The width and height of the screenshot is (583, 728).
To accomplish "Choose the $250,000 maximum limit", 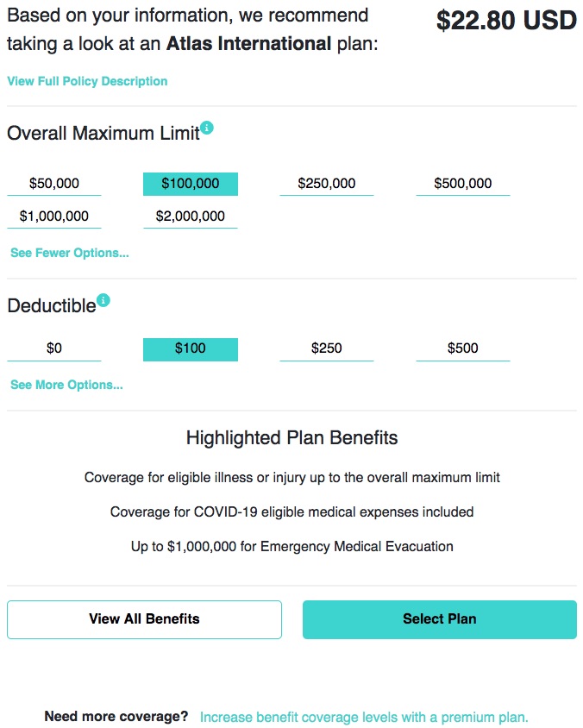I will coord(326,184).
